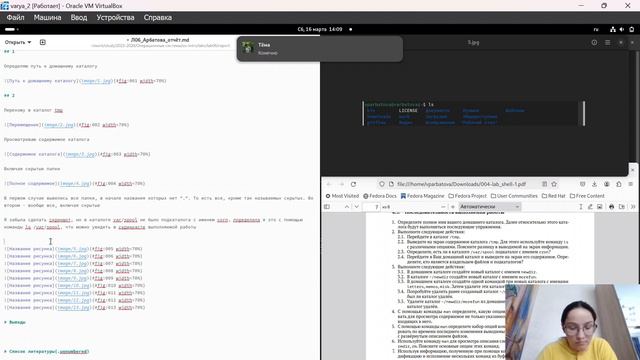Viewport: 640px width, 360px height.
Task: Select the PDF text annotation tool
Action: [580, 207]
